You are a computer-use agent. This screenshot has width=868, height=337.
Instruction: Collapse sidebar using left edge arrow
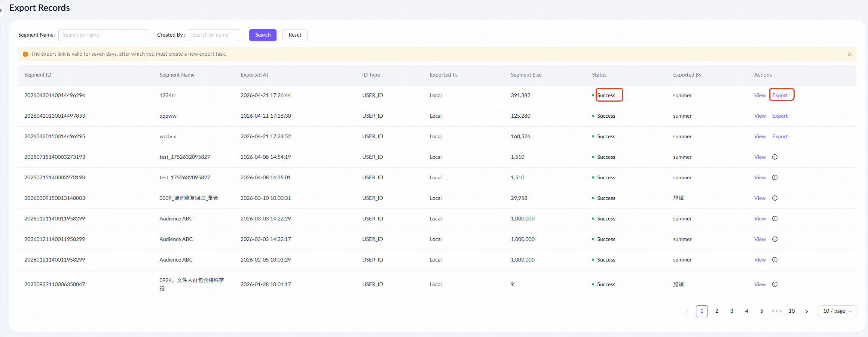click(x=1, y=10)
